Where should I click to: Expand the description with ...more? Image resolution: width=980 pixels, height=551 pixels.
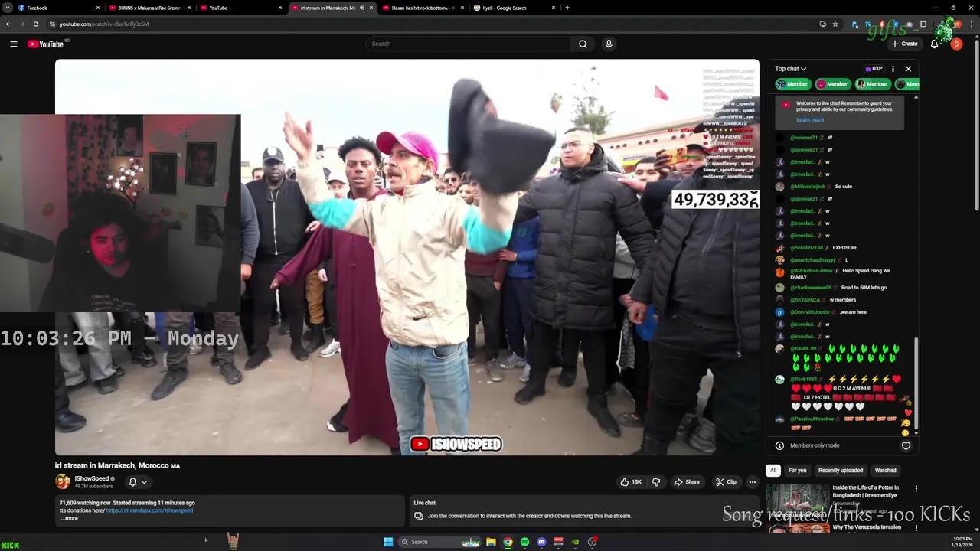click(x=70, y=518)
